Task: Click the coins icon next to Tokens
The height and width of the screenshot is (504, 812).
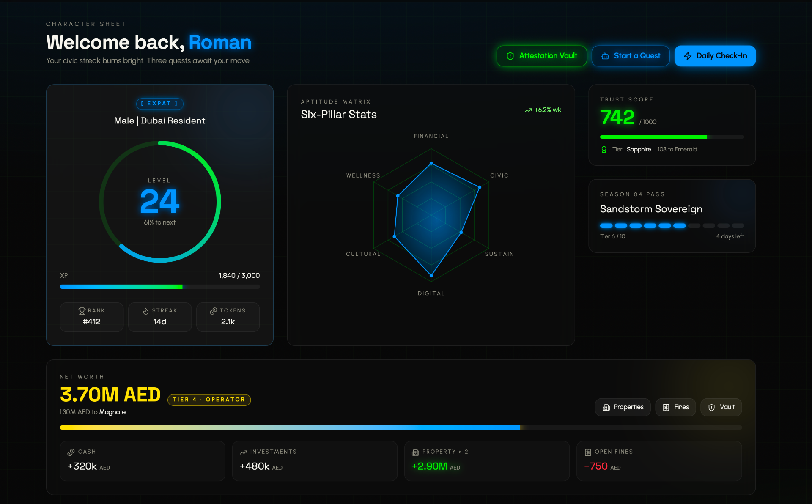Action: [x=214, y=311]
